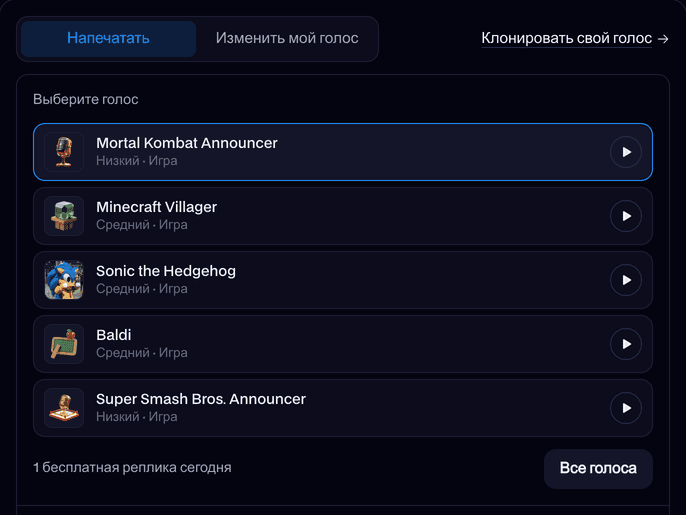Viewport: 686px width, 515px height.
Task: Select the Sonic the Hedgehog voice name
Action: pyautogui.click(x=166, y=271)
